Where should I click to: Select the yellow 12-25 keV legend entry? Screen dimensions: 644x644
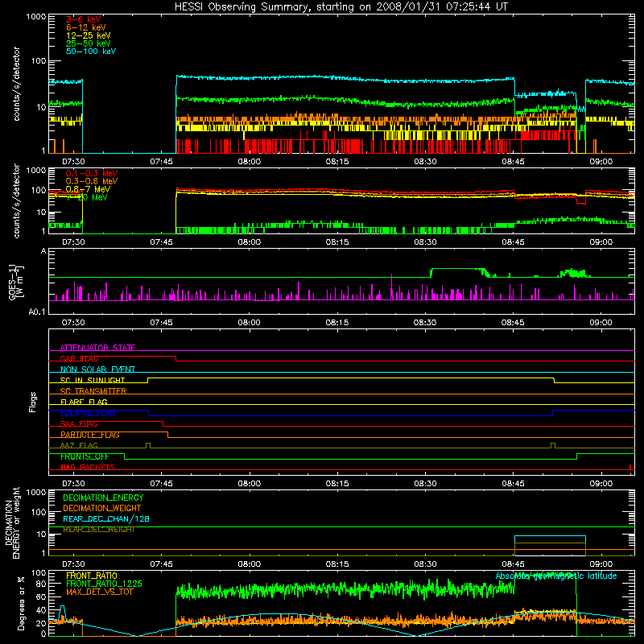pos(89,35)
